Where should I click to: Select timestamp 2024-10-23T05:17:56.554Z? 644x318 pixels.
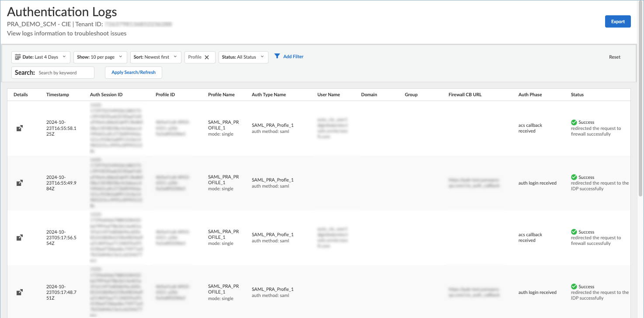pyautogui.click(x=61, y=238)
